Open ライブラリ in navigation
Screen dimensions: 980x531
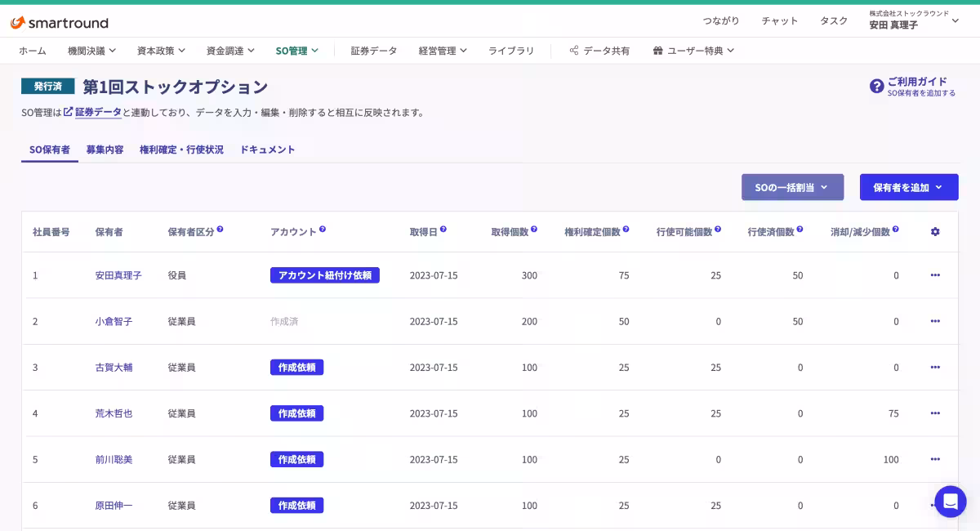tap(511, 51)
